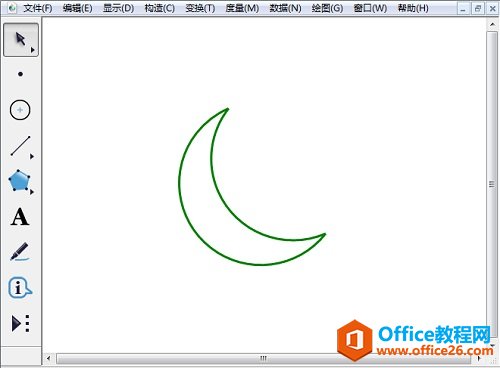Expand the Straightedge tool flyout arrow
Screen dimensions: 500x368
[x=32, y=156]
